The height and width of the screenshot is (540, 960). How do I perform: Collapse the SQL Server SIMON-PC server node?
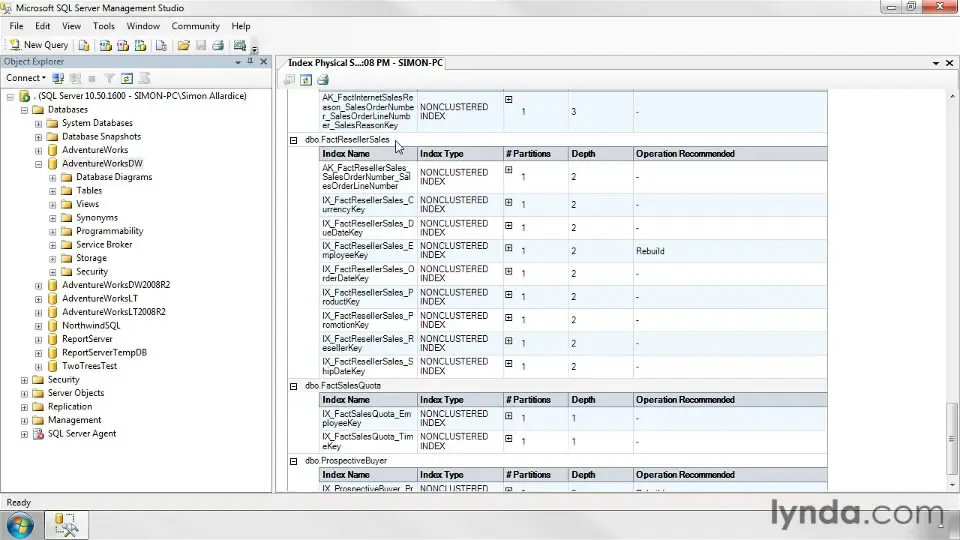[10, 96]
